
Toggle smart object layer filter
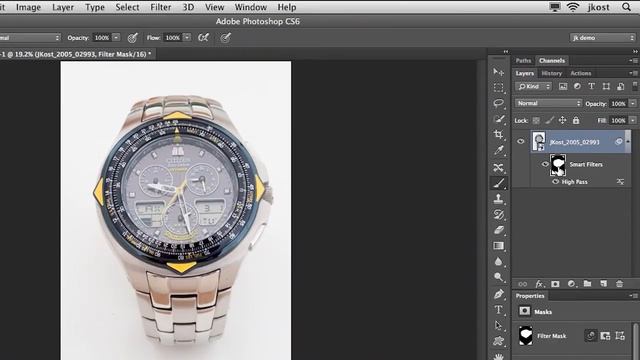620,86
